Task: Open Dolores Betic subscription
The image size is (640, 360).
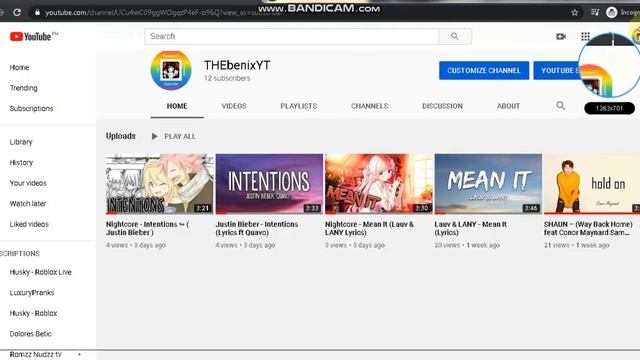Action: (x=30, y=334)
